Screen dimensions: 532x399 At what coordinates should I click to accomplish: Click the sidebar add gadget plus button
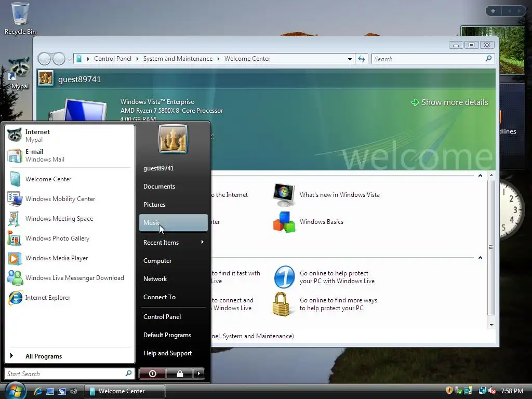coord(493,11)
